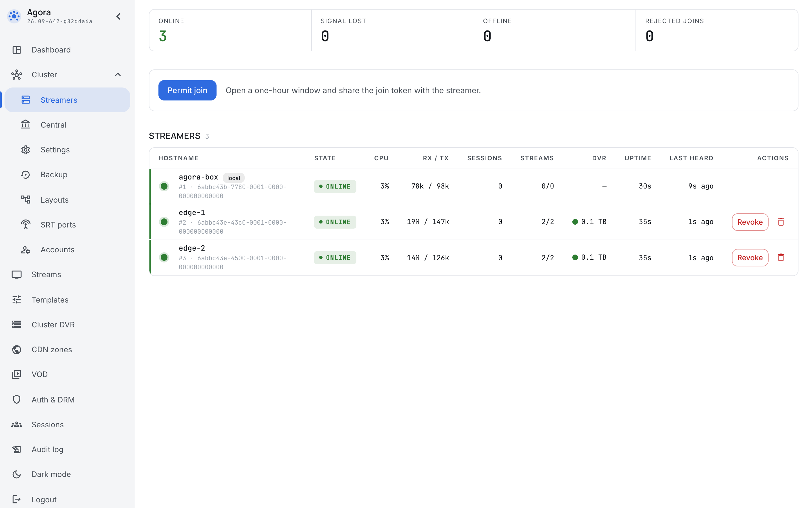The height and width of the screenshot is (508, 812).
Task: Click the Streamers server icon
Action: tap(25, 100)
